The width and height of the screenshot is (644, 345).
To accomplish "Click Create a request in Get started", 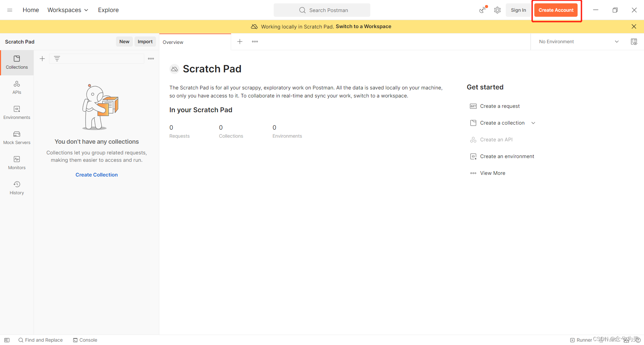I will (495, 106).
